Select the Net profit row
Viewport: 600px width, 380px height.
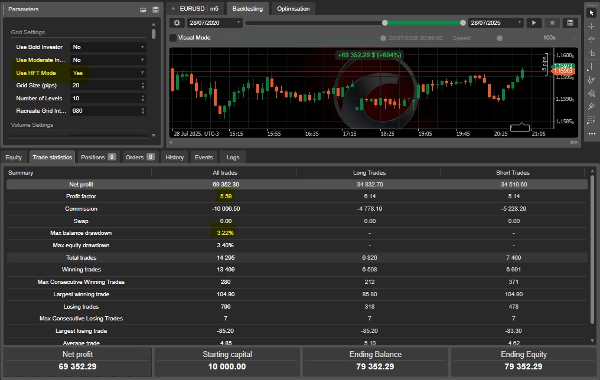[297, 184]
